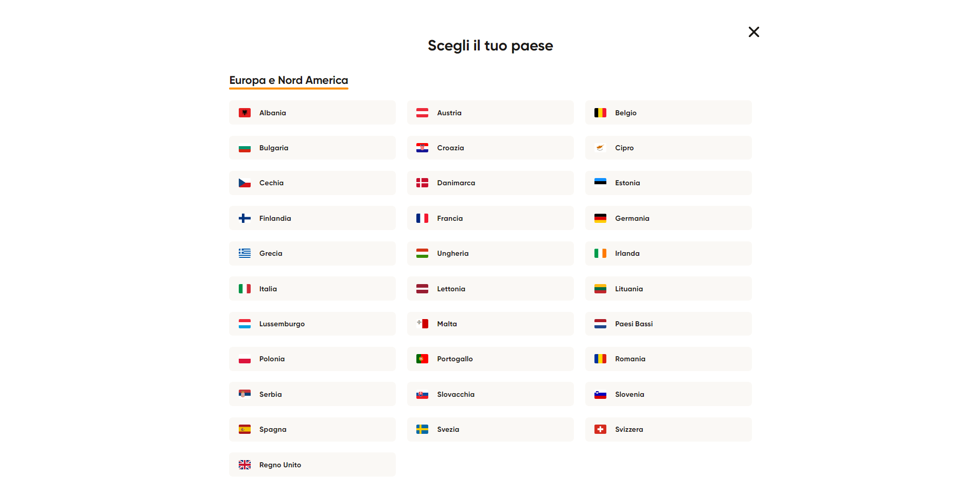Choose Germania from the country list
The width and height of the screenshot is (980, 492).
(668, 218)
